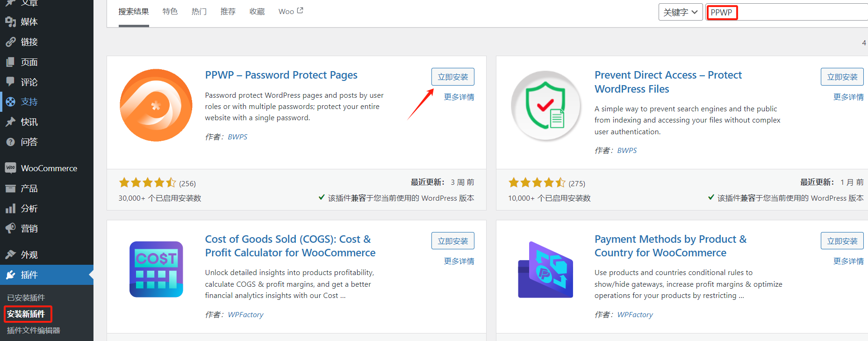The width and height of the screenshot is (868, 341).
Task: Open the 关键字 search filter dropdown
Action: click(680, 12)
